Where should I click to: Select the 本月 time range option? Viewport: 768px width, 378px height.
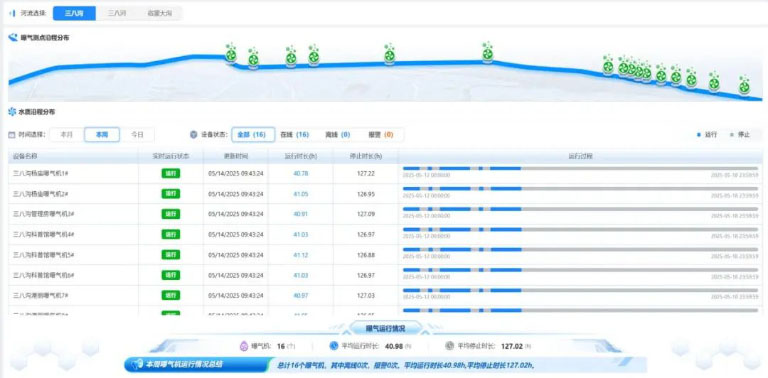point(67,135)
